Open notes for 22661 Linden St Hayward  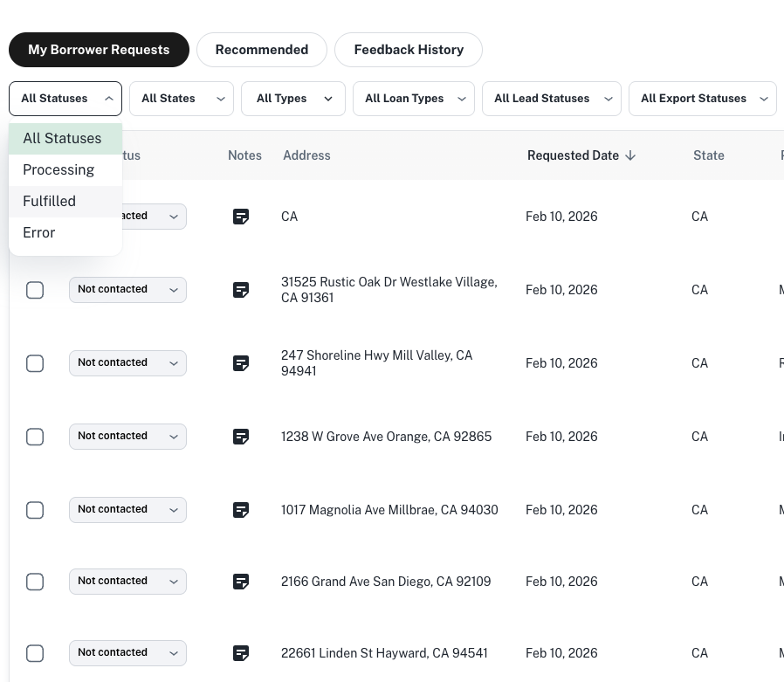click(242, 653)
